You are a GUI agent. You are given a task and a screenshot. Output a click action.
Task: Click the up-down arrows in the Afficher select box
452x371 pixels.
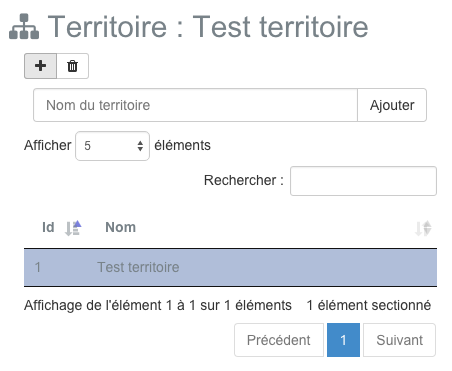coord(140,146)
